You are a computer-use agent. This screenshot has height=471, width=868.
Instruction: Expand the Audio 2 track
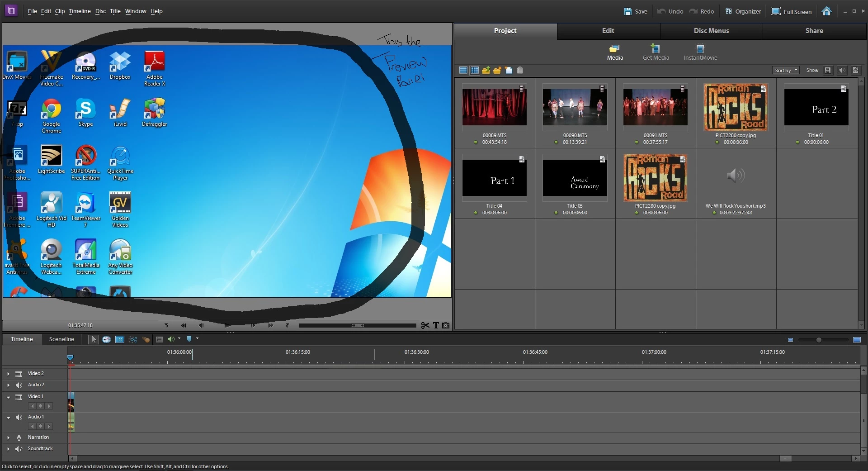8,385
